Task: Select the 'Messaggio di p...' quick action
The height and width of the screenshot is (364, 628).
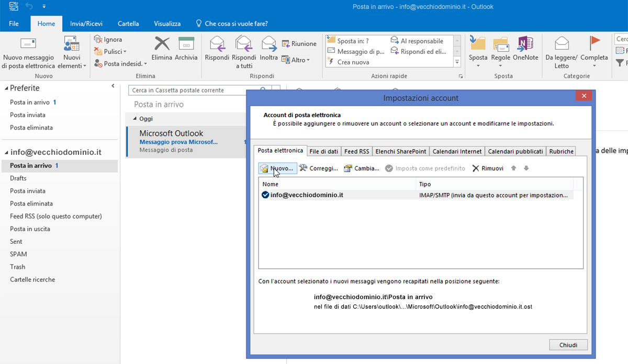Action: (x=356, y=51)
